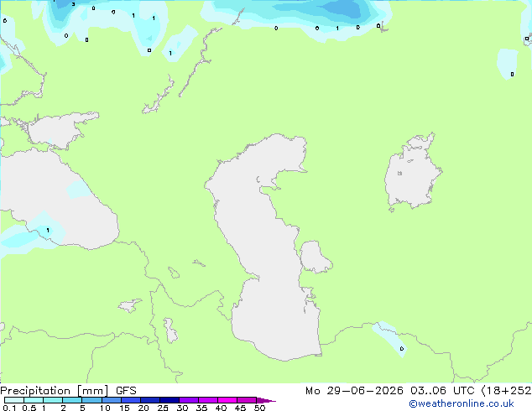The height and width of the screenshot is (411, 532).
Task: Click the purple arrow tip of the legend
Action: point(266,400)
